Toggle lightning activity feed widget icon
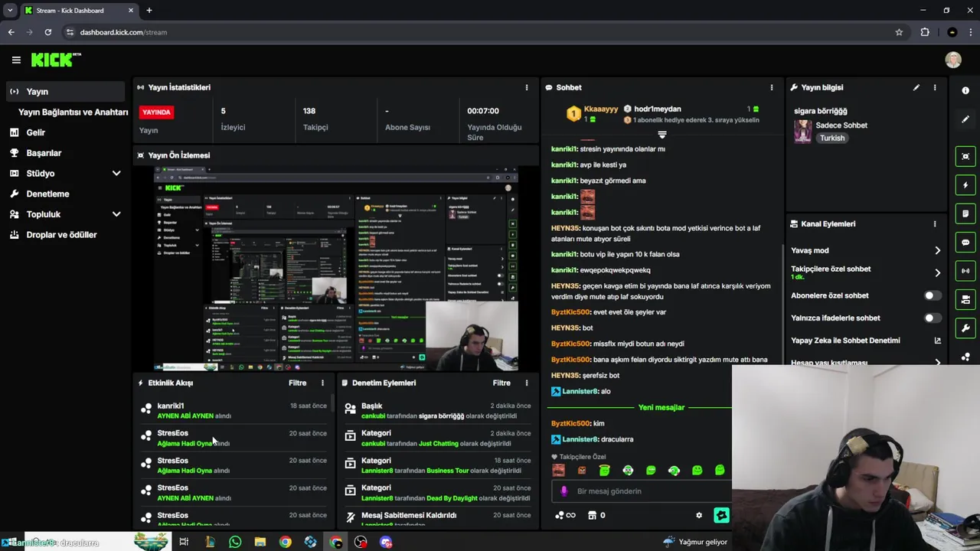 point(965,185)
